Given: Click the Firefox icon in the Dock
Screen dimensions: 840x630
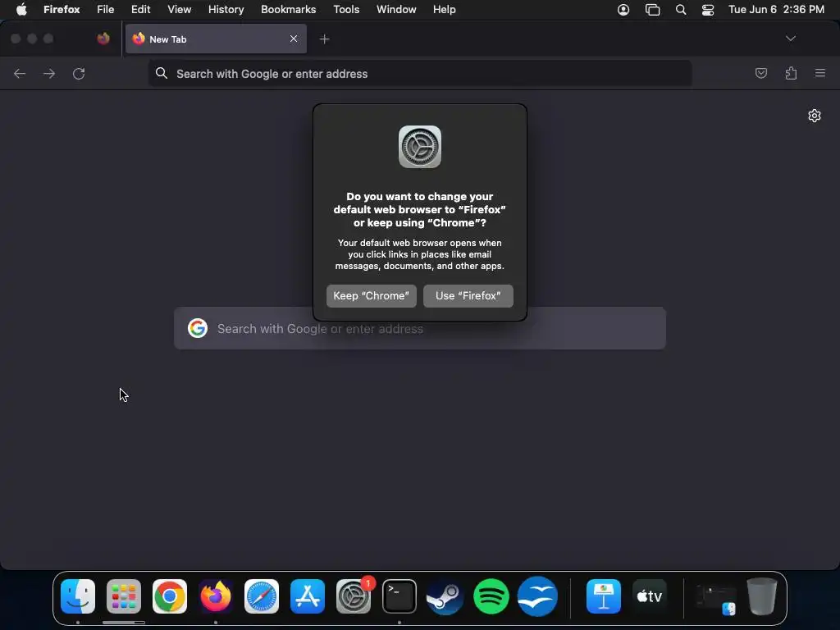Looking at the screenshot, I should (216, 596).
